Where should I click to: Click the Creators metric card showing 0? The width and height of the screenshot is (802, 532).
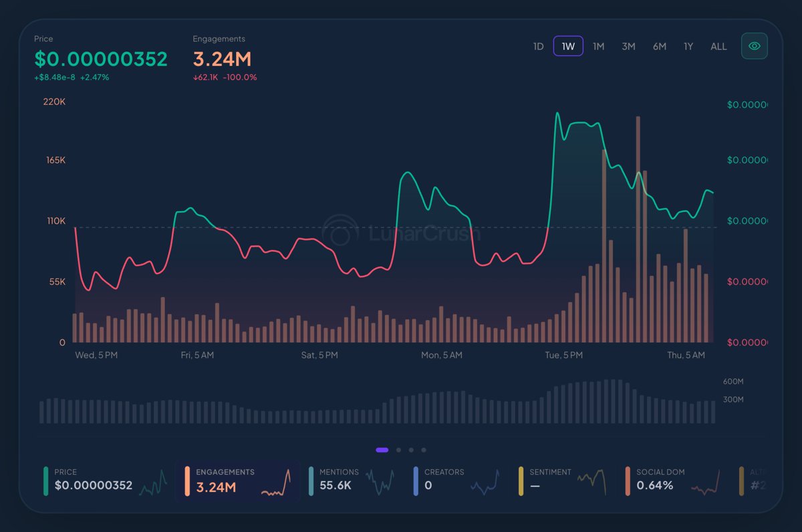454,481
